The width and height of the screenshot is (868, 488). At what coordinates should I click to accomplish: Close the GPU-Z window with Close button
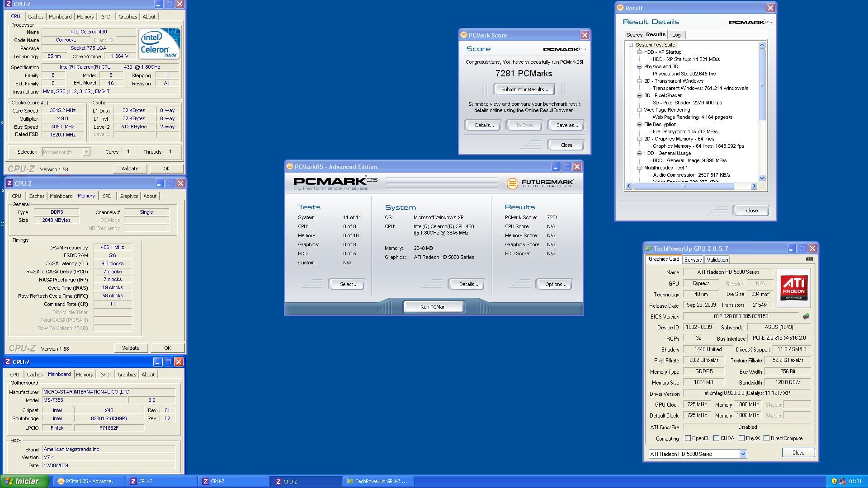[x=798, y=453]
